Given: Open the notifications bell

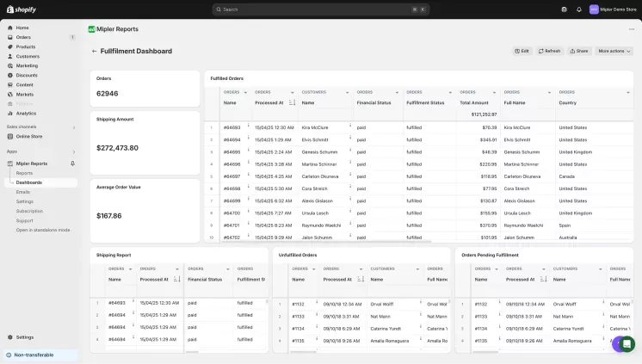Looking at the screenshot, I should [x=579, y=9].
